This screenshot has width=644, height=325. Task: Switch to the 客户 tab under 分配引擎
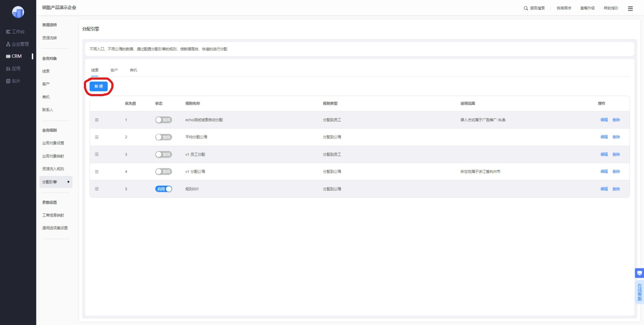[114, 70]
